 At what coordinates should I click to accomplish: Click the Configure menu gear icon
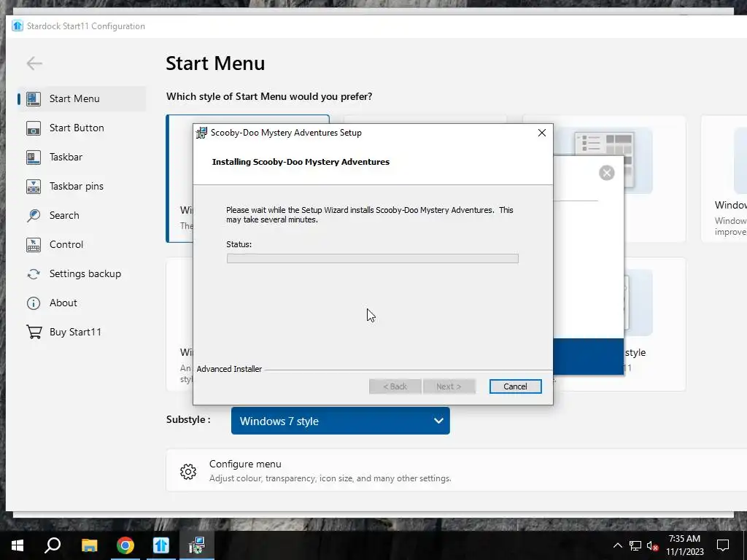click(188, 472)
